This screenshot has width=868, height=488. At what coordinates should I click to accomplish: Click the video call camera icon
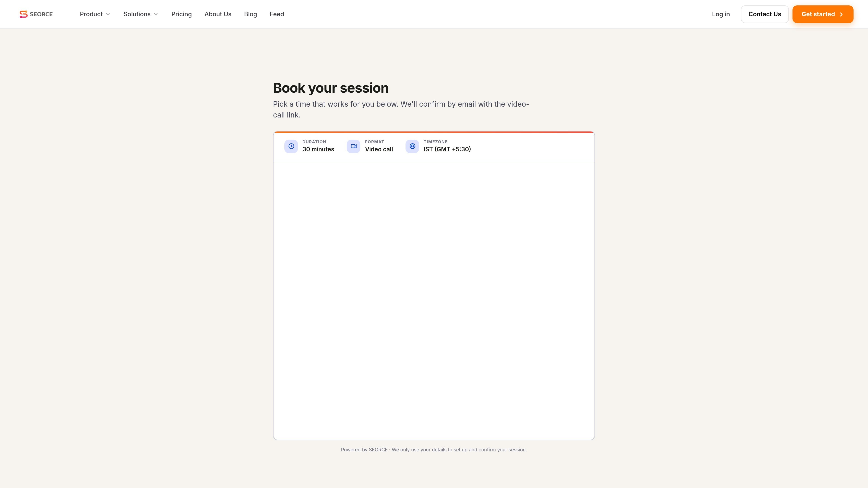pos(354,146)
